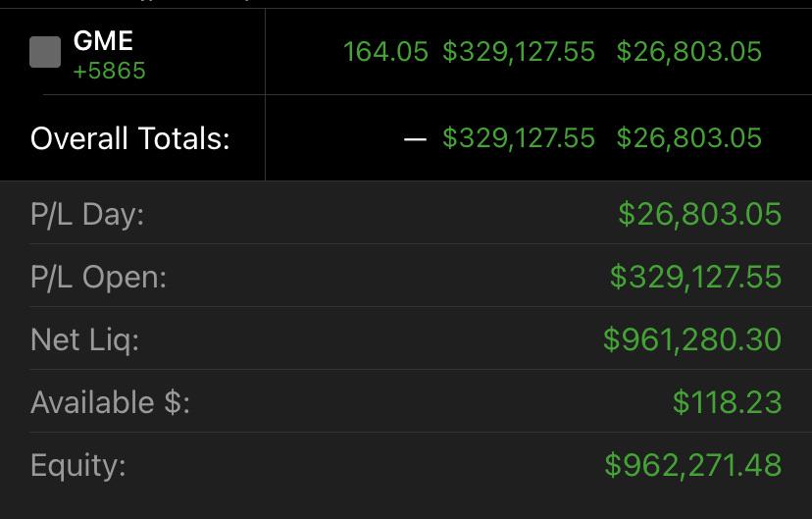
Task: Click the P/L Open amount $329,127.55
Action: click(695, 277)
